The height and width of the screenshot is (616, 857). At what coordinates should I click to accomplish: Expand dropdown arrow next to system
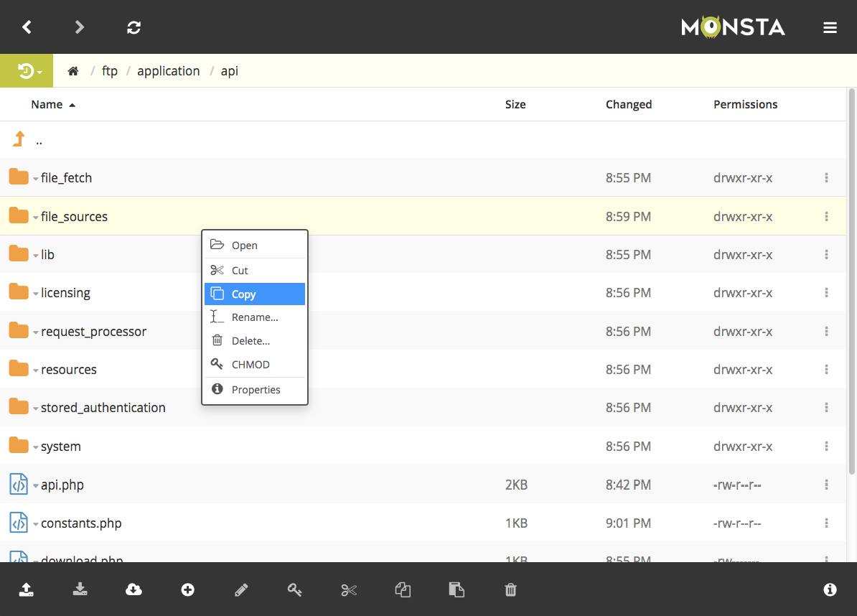pos(35,448)
